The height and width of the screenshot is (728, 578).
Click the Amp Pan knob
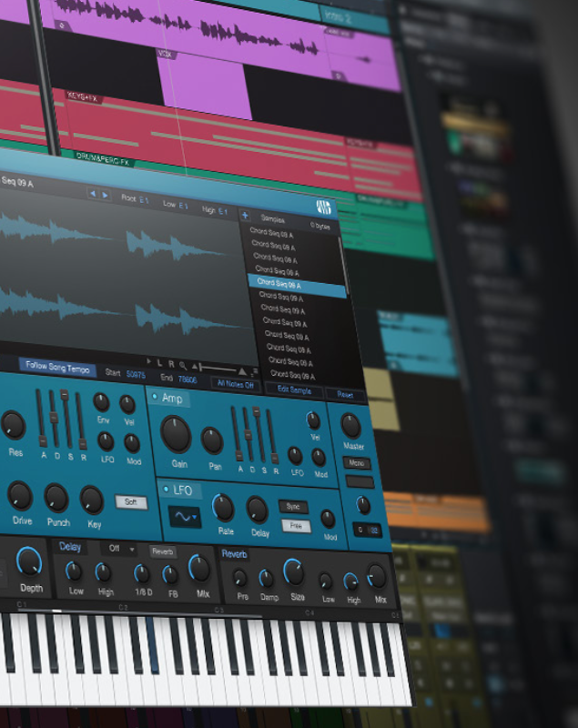212,440
